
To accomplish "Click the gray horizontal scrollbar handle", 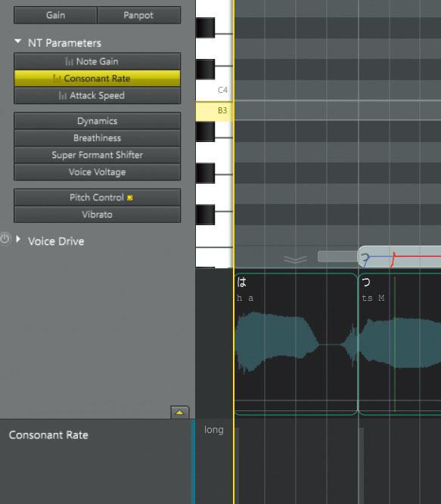I will coord(337,256).
